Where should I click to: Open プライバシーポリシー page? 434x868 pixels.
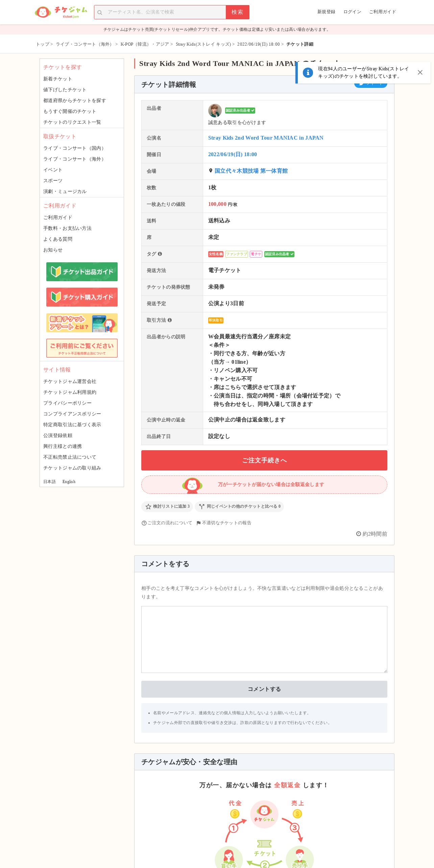point(67,403)
